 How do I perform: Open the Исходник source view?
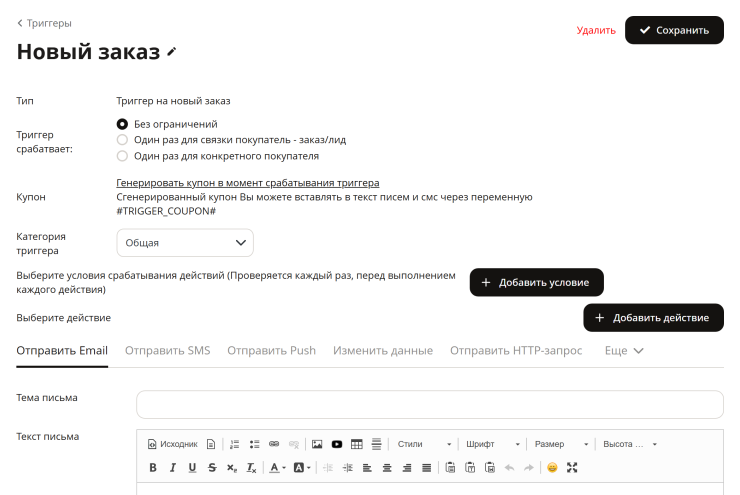173,444
